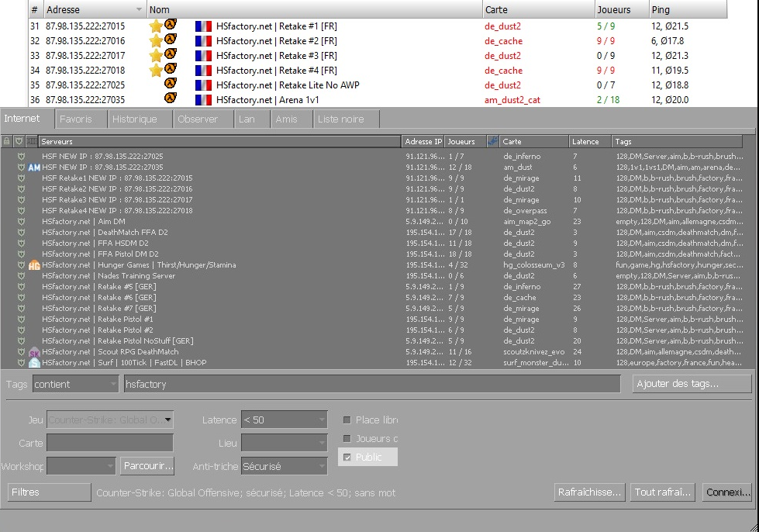Click the HG icon on Hunger Games server row
Screen dimensions: 759x532
34,265
